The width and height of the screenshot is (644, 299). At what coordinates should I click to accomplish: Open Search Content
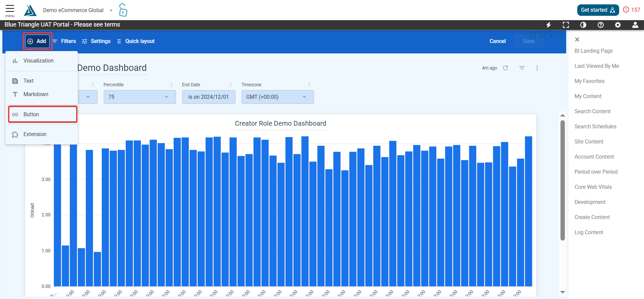coord(592,112)
